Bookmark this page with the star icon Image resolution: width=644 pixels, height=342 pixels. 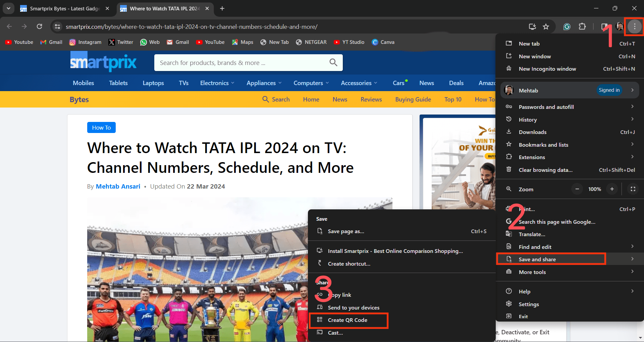546,26
